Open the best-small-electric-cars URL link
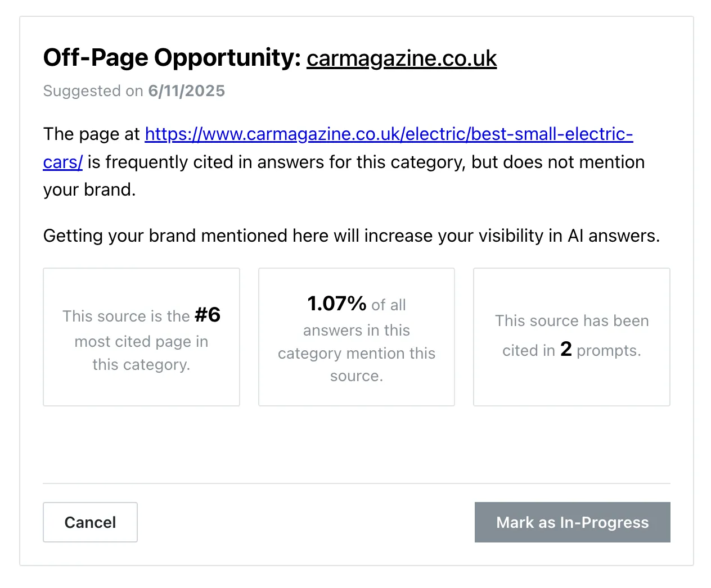 389,134
